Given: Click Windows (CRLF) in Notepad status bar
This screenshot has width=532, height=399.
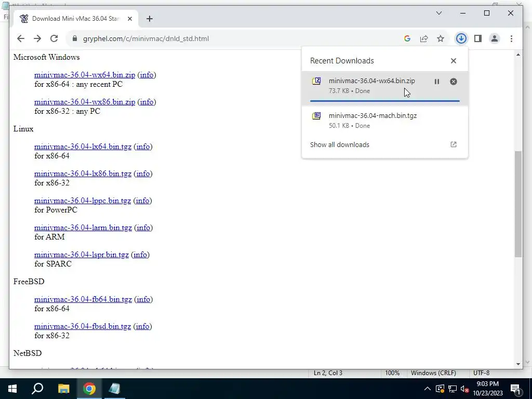Looking at the screenshot, I should pos(433,373).
